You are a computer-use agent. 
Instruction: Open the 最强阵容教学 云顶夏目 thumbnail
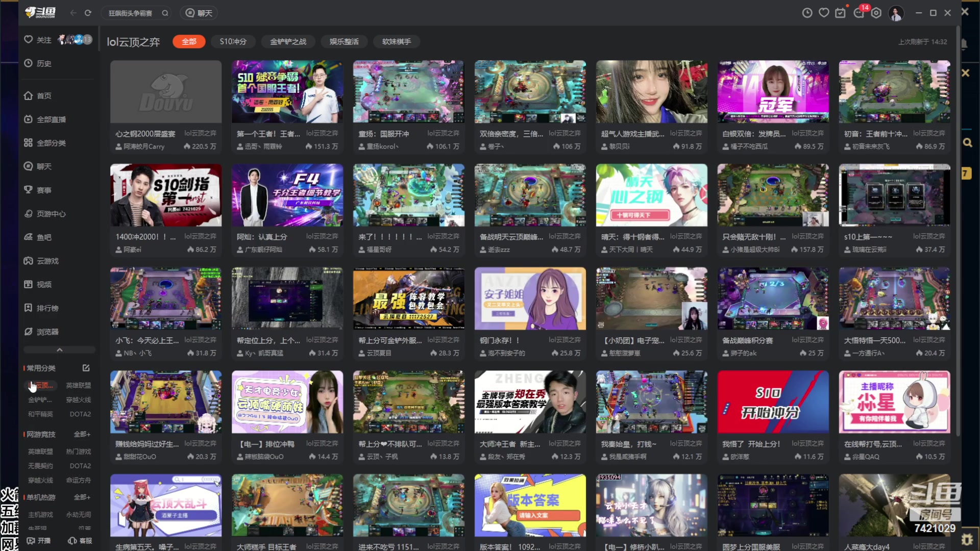click(409, 298)
